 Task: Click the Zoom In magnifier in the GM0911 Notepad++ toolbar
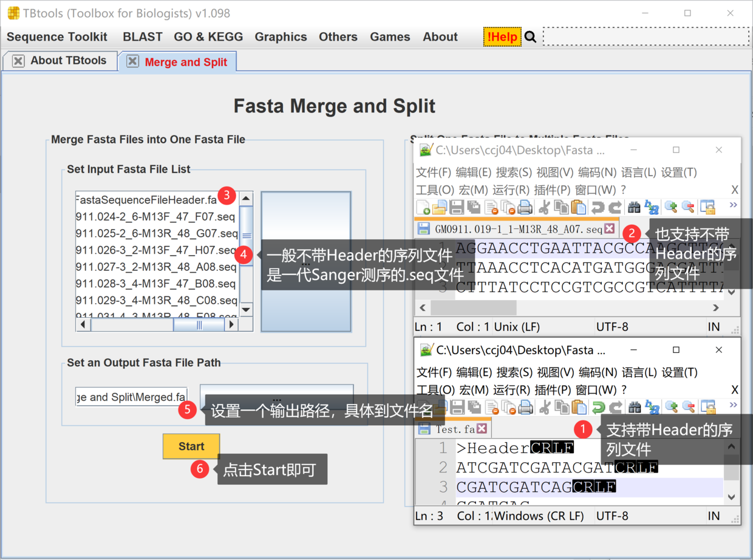tap(671, 207)
